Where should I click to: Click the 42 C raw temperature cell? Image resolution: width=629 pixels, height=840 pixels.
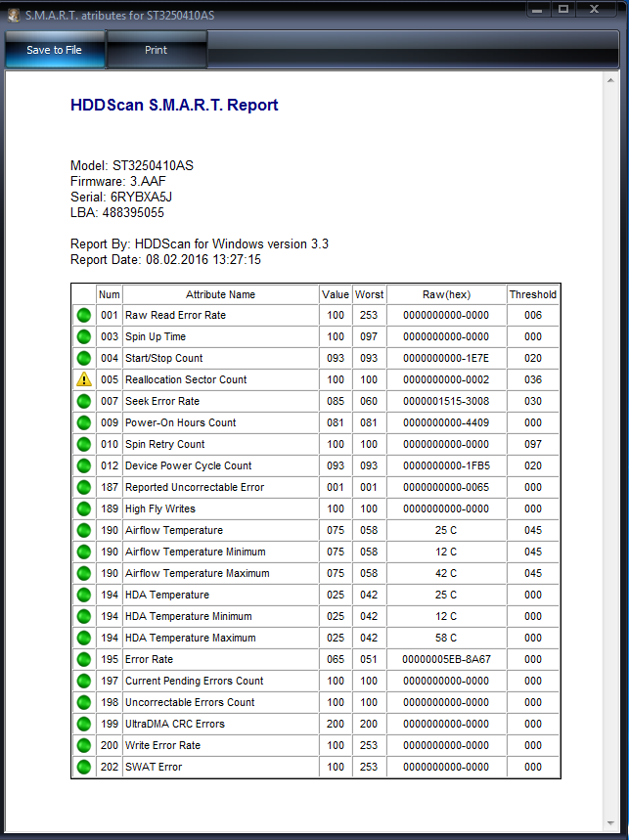tap(446, 573)
